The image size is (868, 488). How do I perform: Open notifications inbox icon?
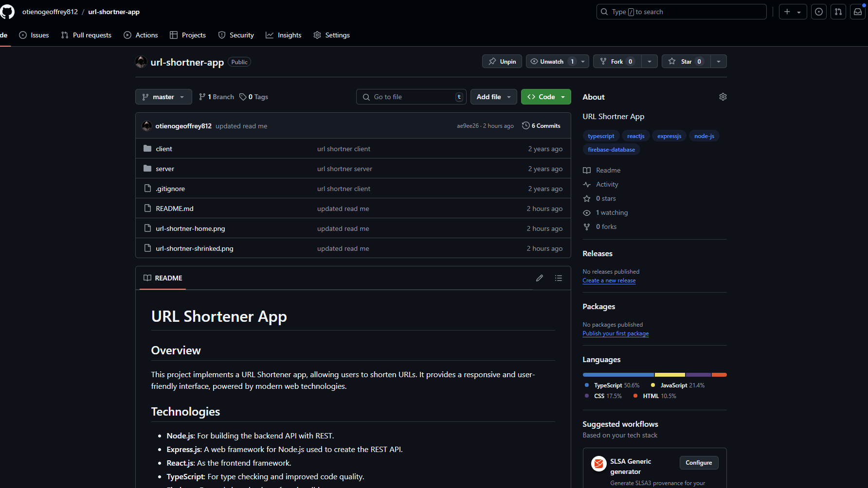coord(858,12)
